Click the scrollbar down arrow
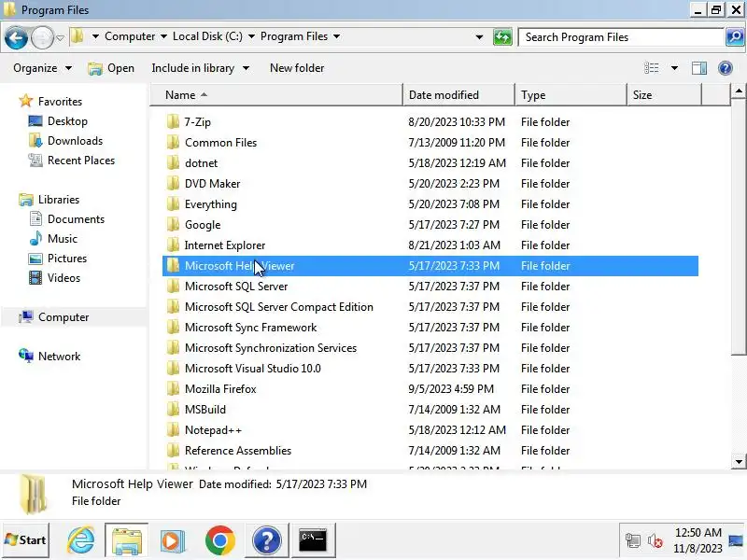 pyautogui.click(x=739, y=461)
